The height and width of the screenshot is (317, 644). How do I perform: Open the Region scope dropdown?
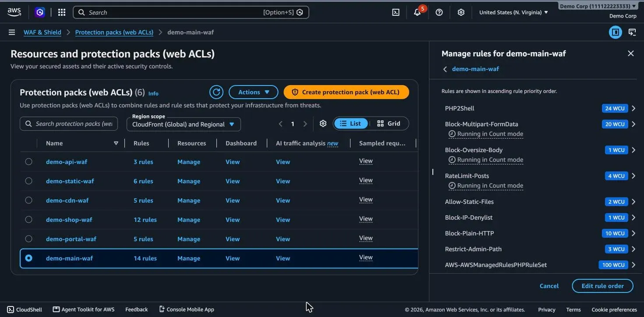[184, 124]
